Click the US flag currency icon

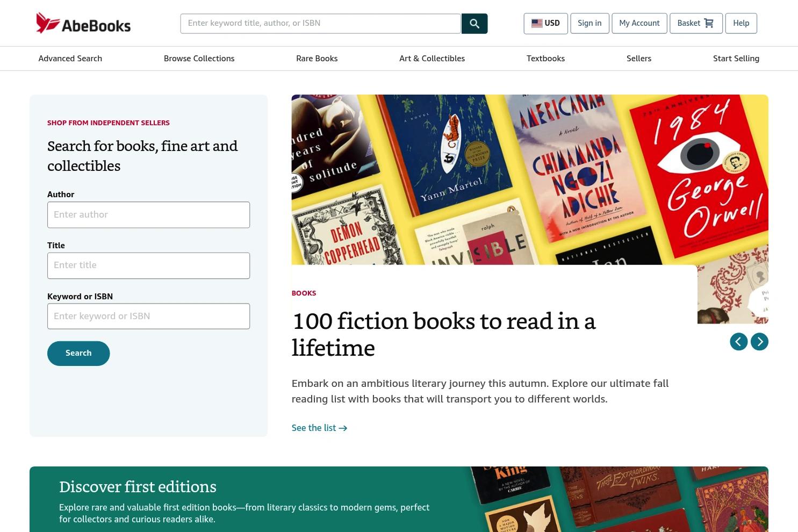(537, 23)
